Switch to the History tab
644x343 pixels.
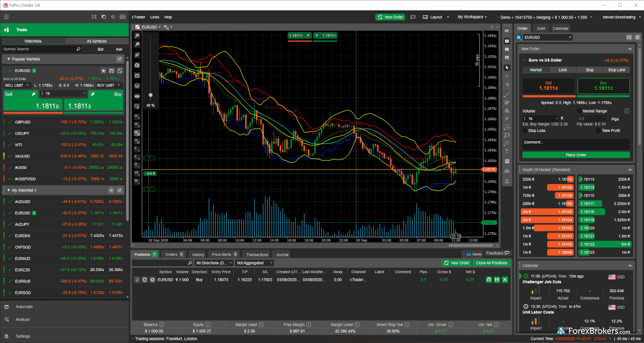(198, 254)
